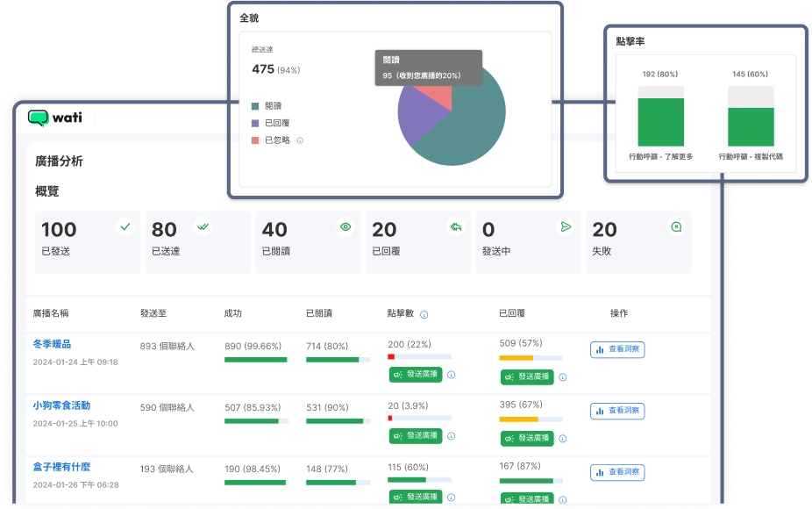
Task: Click the 行動呼籲 - 了解更多 green bar
Action: (660, 122)
